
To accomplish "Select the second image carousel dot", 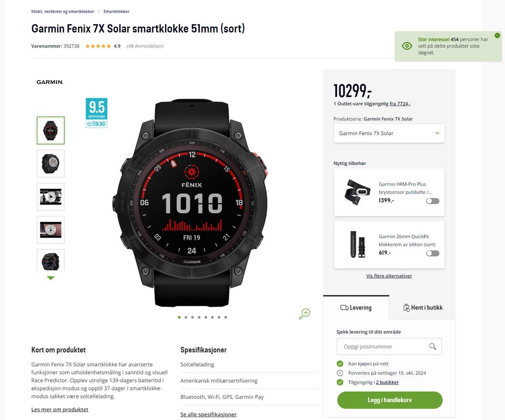I will pos(186,317).
